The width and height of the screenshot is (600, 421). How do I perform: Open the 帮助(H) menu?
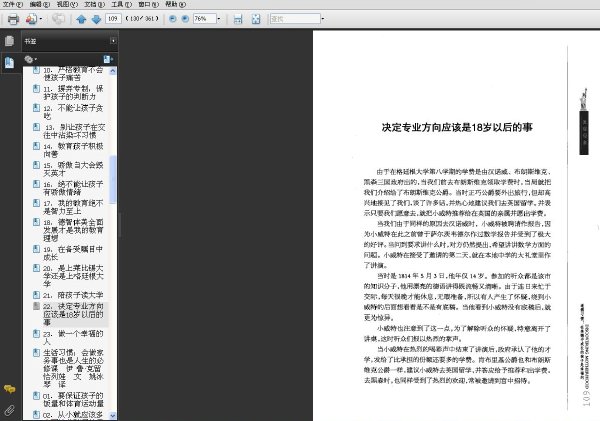[x=176, y=4]
